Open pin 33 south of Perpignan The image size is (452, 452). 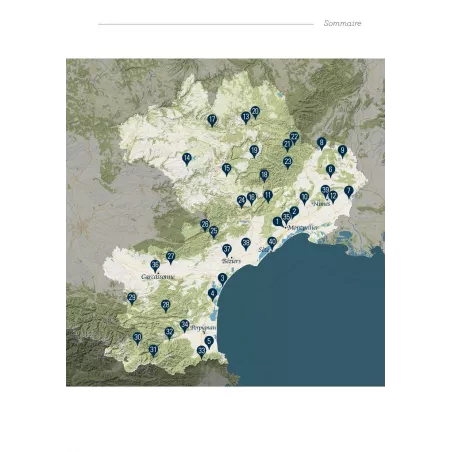point(201,351)
